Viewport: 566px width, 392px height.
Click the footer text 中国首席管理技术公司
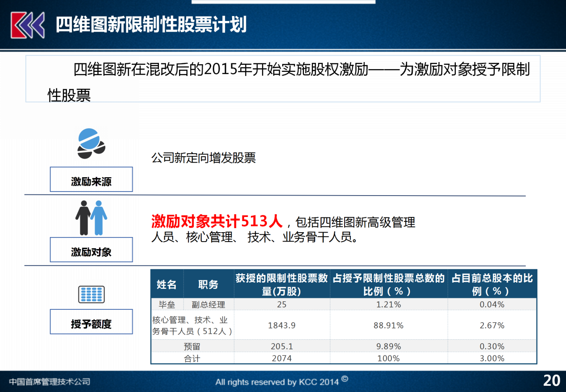click(50, 382)
